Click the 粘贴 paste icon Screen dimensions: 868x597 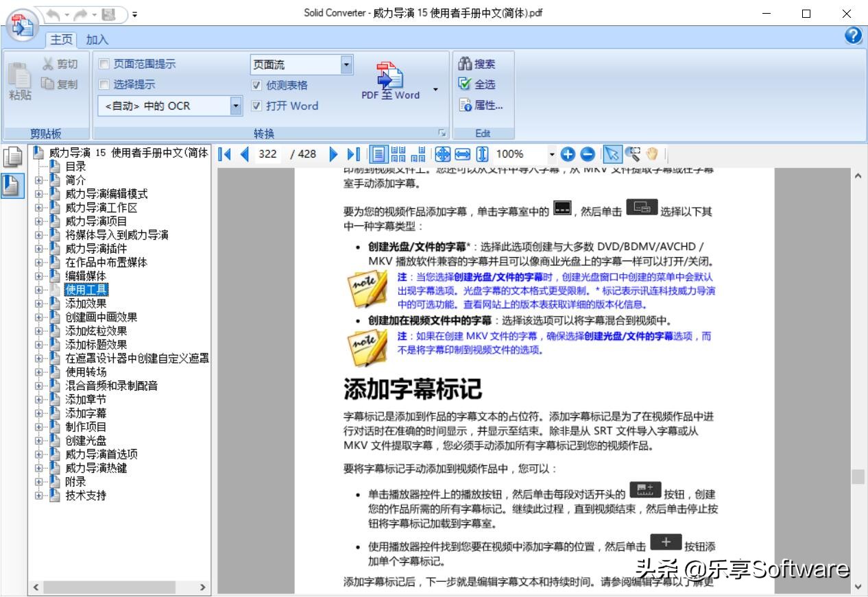20,82
